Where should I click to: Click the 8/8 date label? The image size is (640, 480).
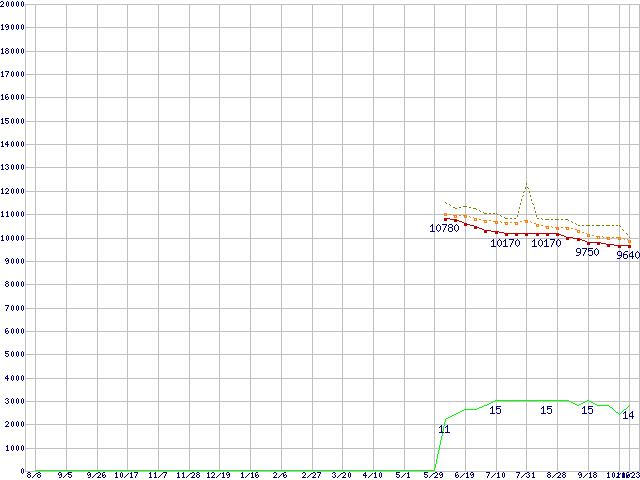coord(33,475)
